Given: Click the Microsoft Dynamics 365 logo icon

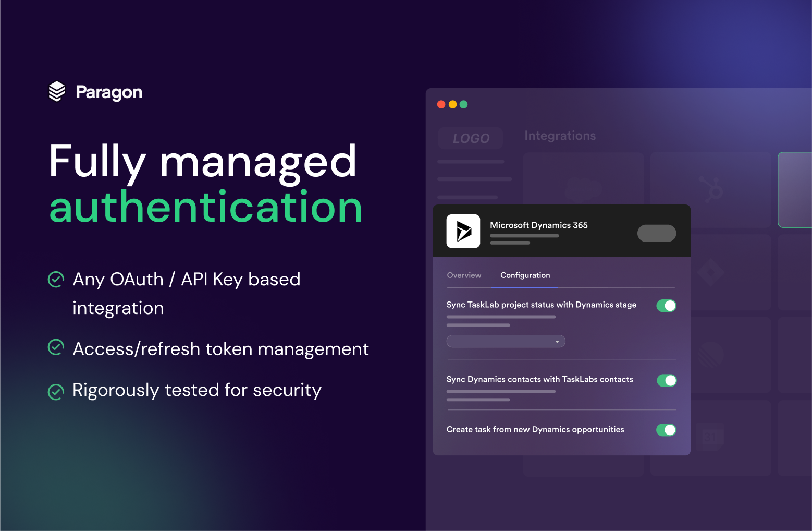Looking at the screenshot, I should point(463,231).
